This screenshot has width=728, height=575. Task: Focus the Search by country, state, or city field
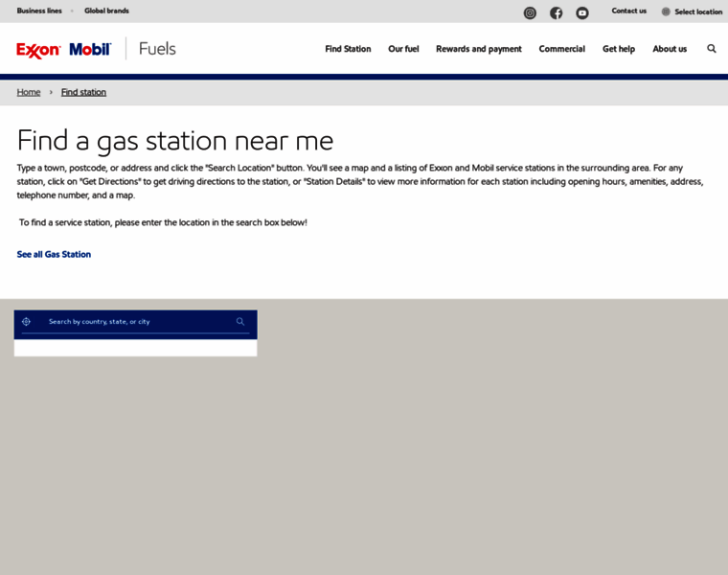pyautogui.click(x=136, y=321)
